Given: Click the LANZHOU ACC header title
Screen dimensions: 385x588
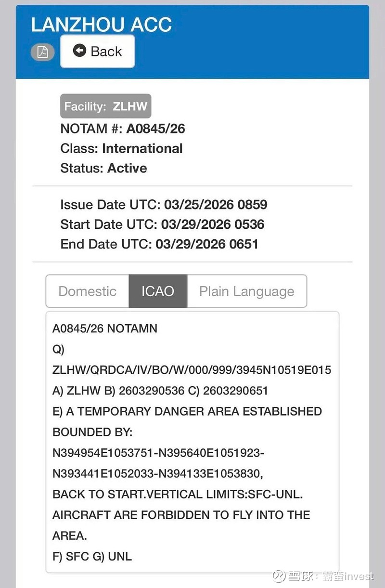Looking at the screenshot, I should 101,25.
